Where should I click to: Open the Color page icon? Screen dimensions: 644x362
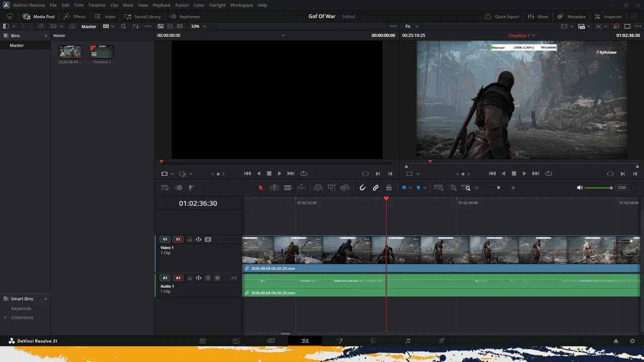tap(373, 341)
